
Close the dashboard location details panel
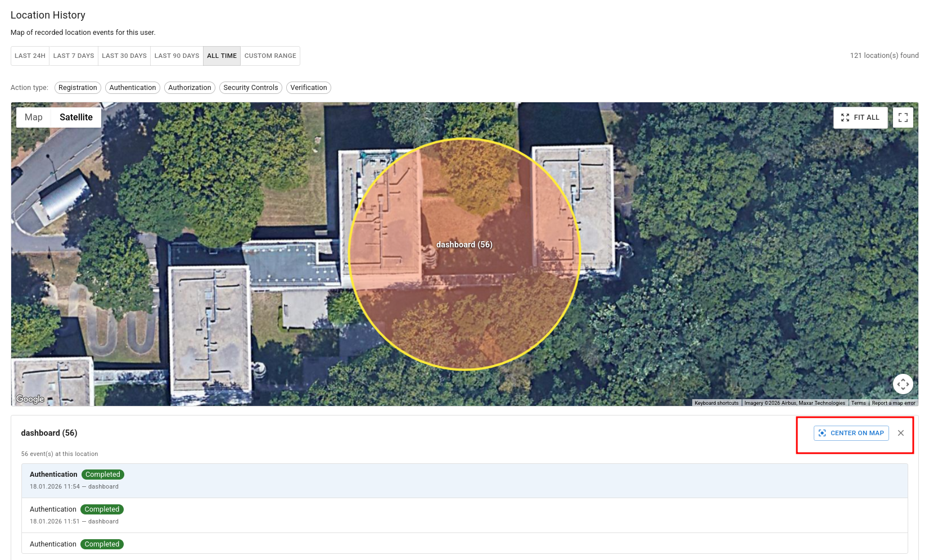tap(901, 433)
